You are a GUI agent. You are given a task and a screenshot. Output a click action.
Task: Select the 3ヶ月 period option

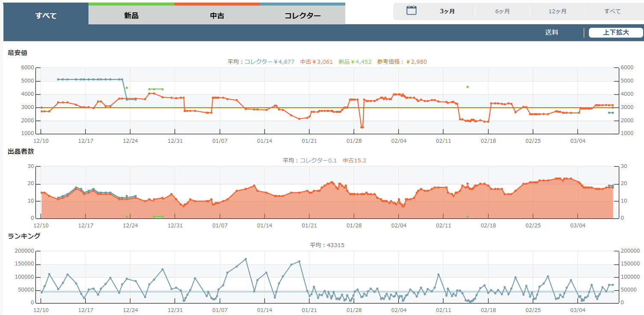coord(447,12)
